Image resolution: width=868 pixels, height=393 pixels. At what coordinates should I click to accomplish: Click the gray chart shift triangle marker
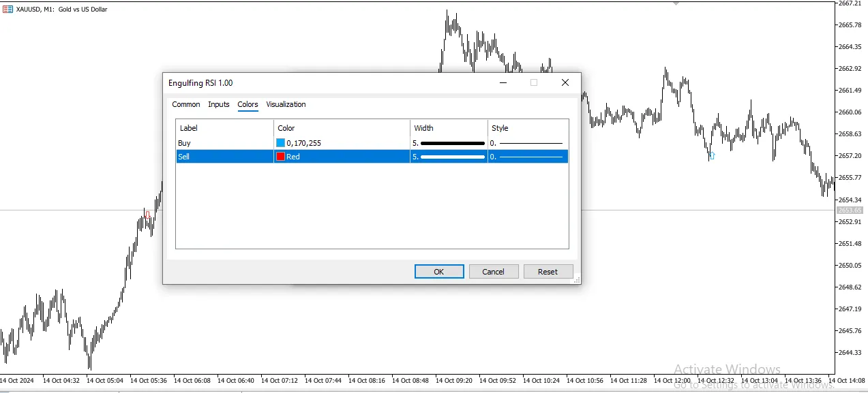click(x=676, y=3)
